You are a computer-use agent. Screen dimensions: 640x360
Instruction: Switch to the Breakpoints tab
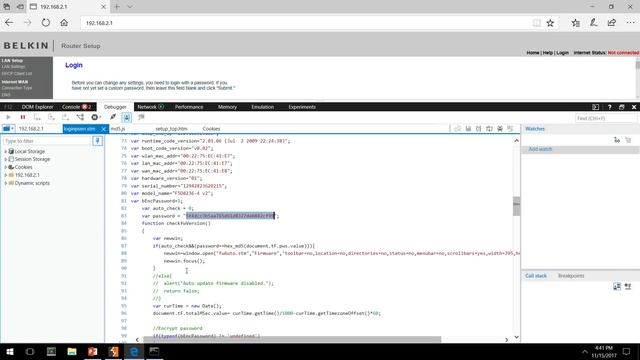tap(571, 276)
